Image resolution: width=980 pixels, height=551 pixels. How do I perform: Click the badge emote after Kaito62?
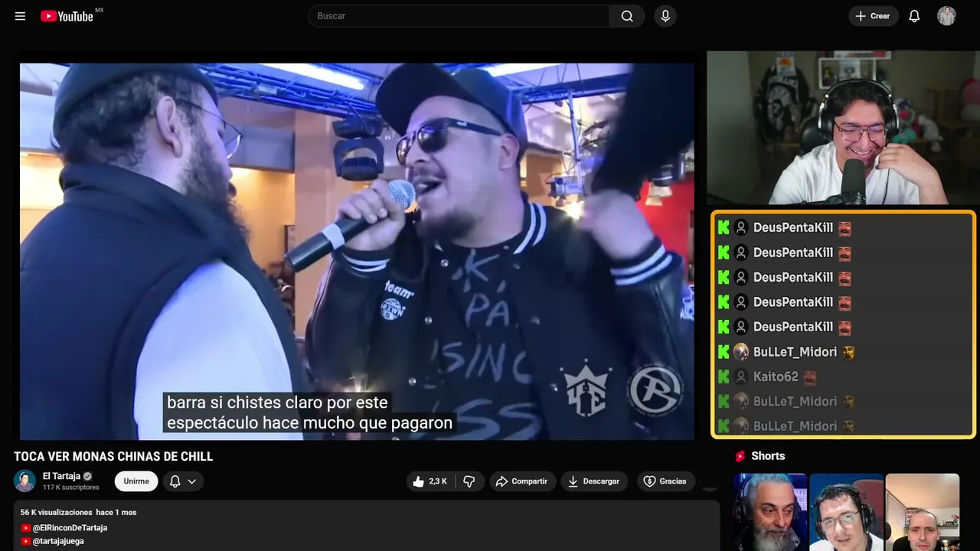tap(810, 377)
